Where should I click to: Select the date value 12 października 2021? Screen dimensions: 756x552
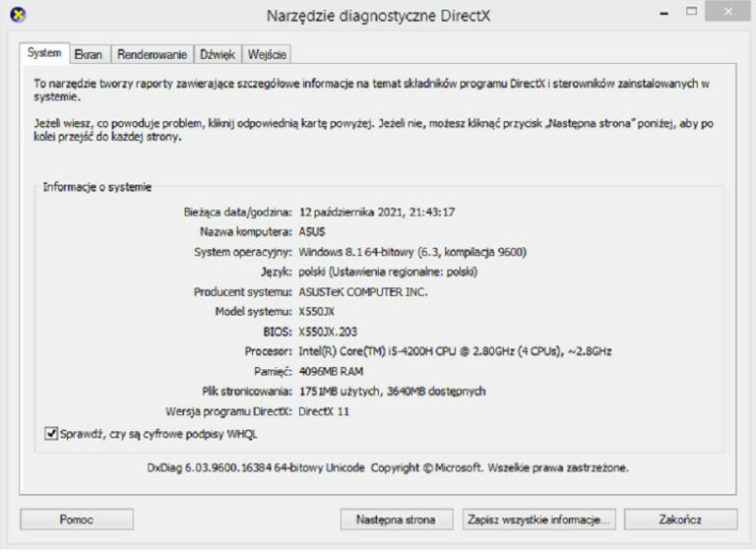(351, 213)
